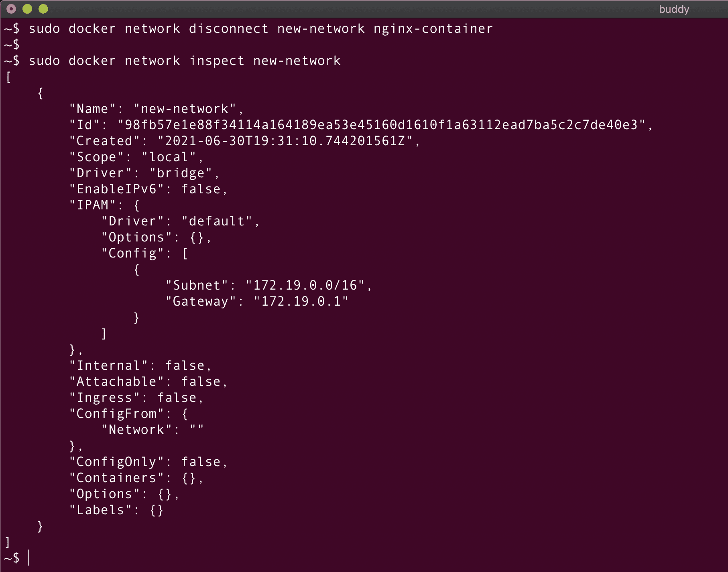Click the second green window button

click(43, 9)
